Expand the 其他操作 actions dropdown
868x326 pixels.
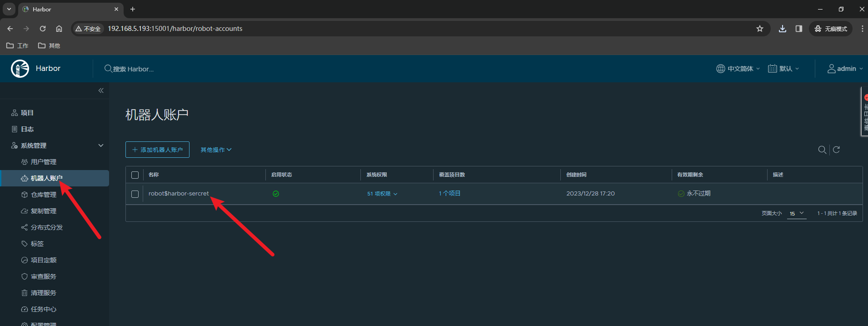(216, 150)
